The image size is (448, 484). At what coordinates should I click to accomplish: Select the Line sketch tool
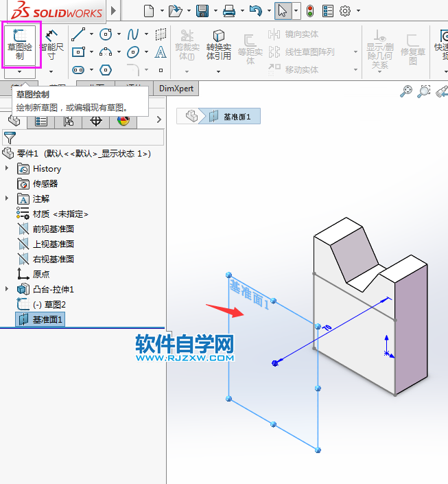(78, 34)
